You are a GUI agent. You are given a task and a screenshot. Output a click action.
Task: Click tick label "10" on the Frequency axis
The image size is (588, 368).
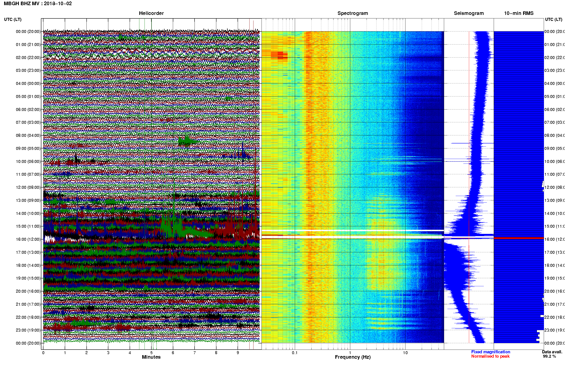[x=405, y=353]
